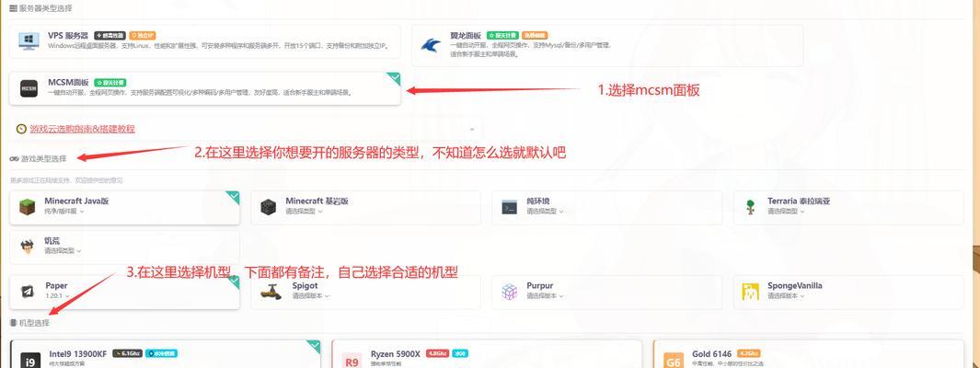Click the clock icon beside the guide link
This screenshot has height=368, width=980.
pos(22,129)
